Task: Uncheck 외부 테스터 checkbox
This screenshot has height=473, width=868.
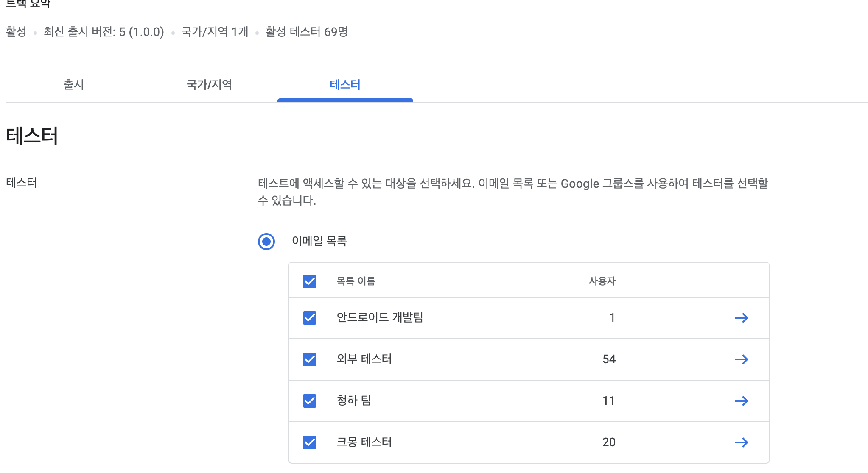Action: pyautogui.click(x=310, y=359)
